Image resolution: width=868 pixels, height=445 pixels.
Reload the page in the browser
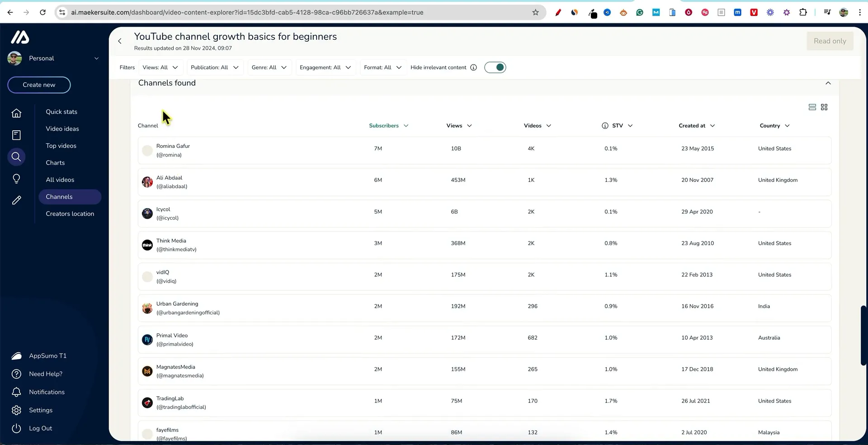42,12
